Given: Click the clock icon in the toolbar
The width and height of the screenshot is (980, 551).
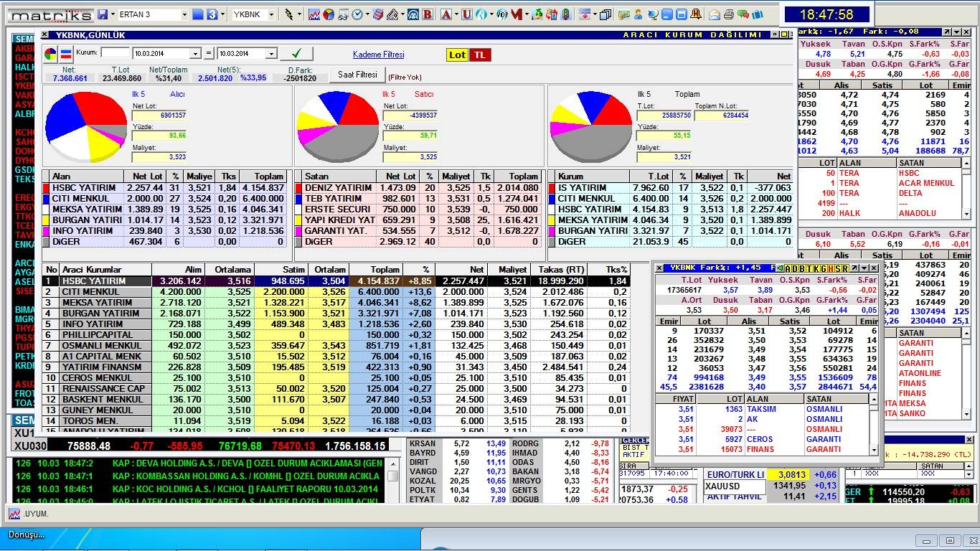Looking at the screenshot, I should (x=357, y=14).
